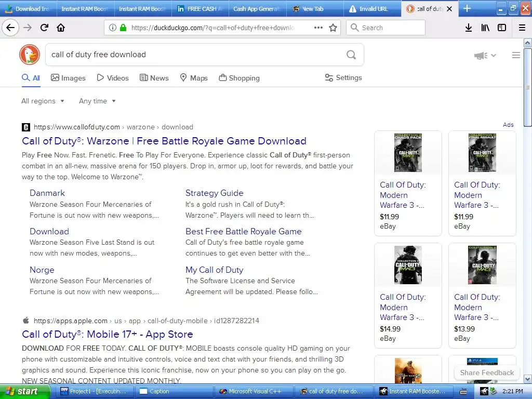532x399 pixels.
Task: Click the $14.99 eBay product thumbnail
Action: pos(408,264)
